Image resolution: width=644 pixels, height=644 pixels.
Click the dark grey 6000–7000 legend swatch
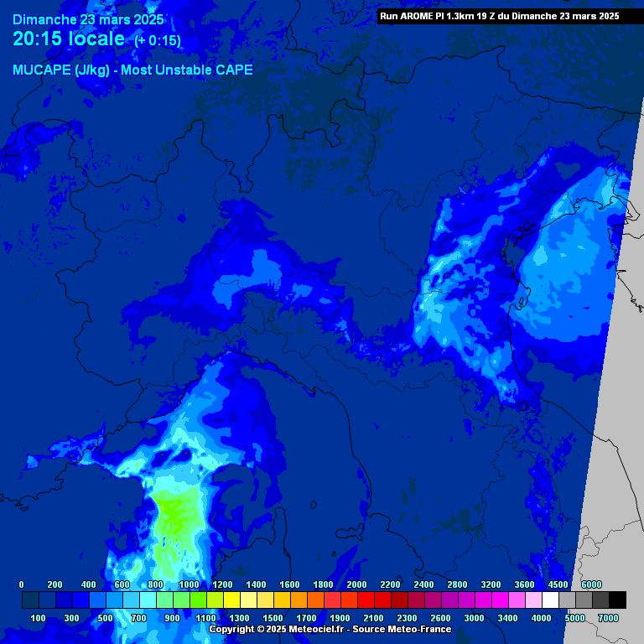(x=600, y=600)
